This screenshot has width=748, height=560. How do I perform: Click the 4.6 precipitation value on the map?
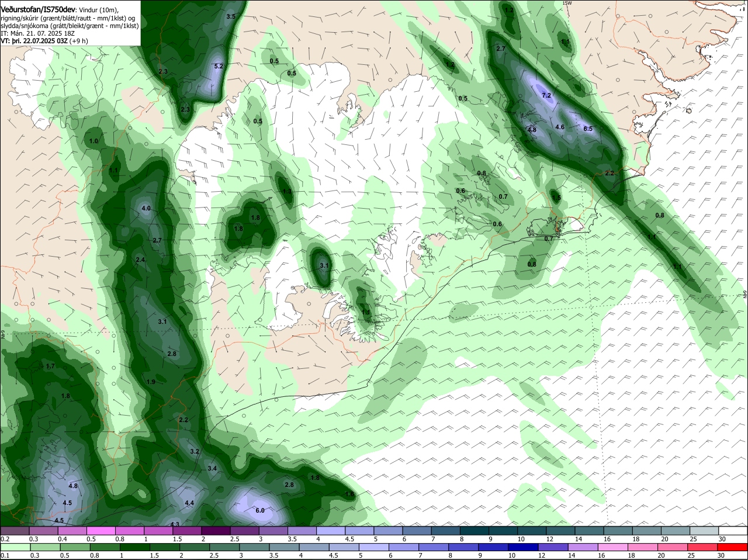560,127
